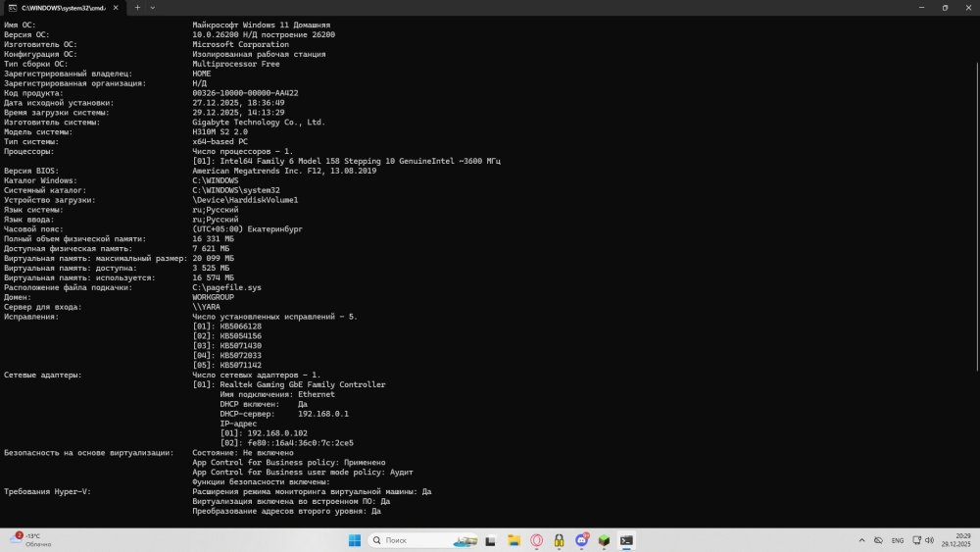Click the domain value 'WORKGROUP'
This screenshot has height=552, width=980.
click(x=213, y=297)
